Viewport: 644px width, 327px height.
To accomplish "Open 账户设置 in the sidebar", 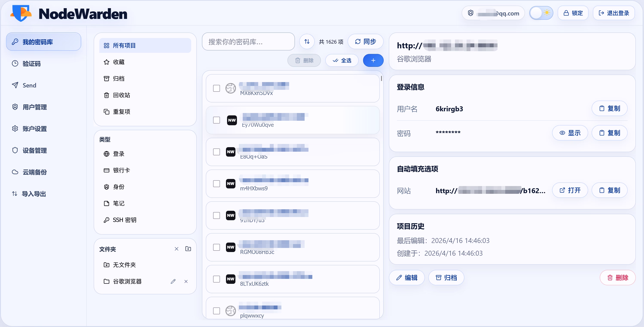I will point(34,128).
